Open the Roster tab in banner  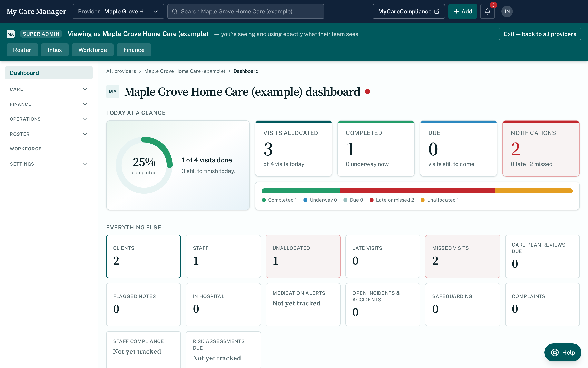22,50
